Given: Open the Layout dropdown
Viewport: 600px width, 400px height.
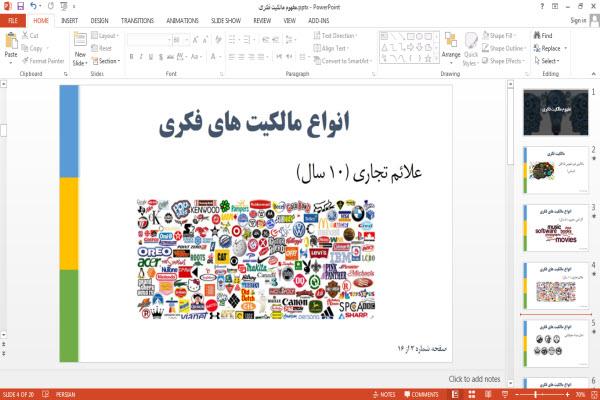Looking at the screenshot, I should point(106,36).
